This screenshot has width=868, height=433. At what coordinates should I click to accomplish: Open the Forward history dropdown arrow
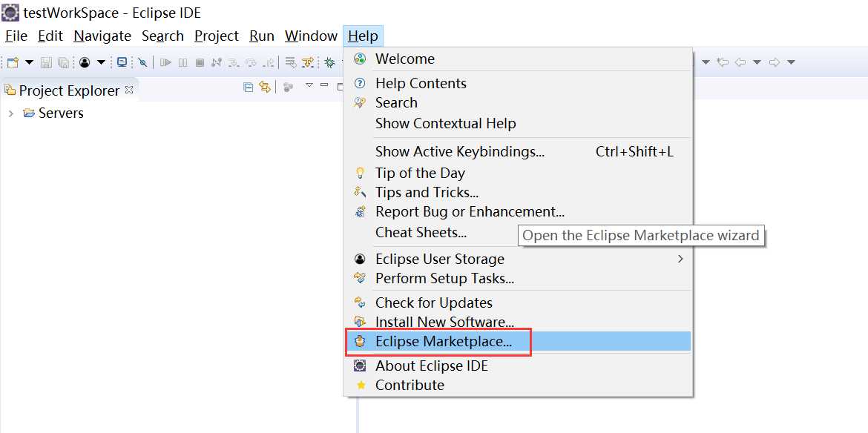791,62
